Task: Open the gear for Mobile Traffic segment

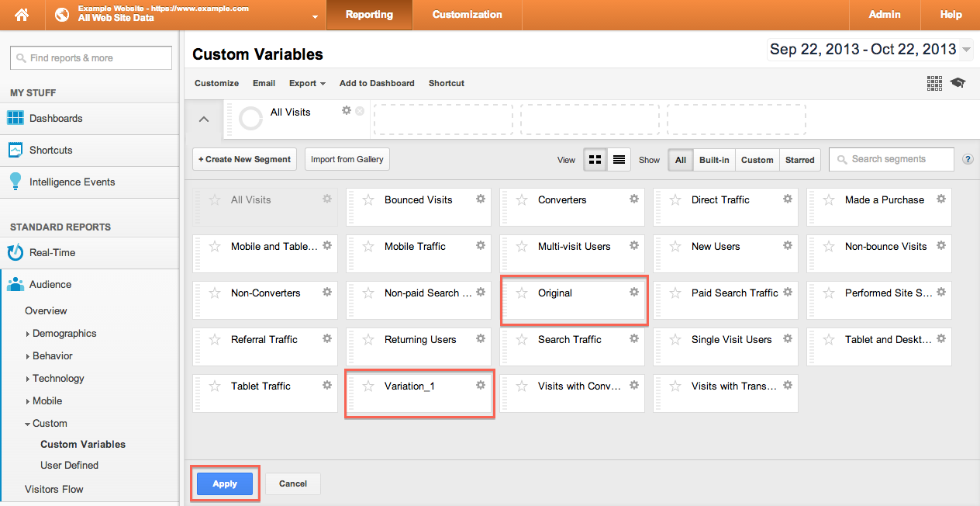Action: (x=481, y=246)
